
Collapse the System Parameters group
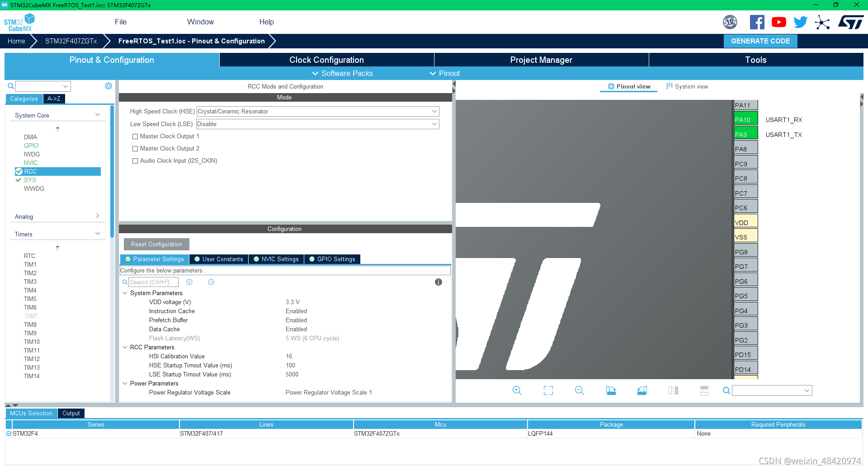point(125,293)
